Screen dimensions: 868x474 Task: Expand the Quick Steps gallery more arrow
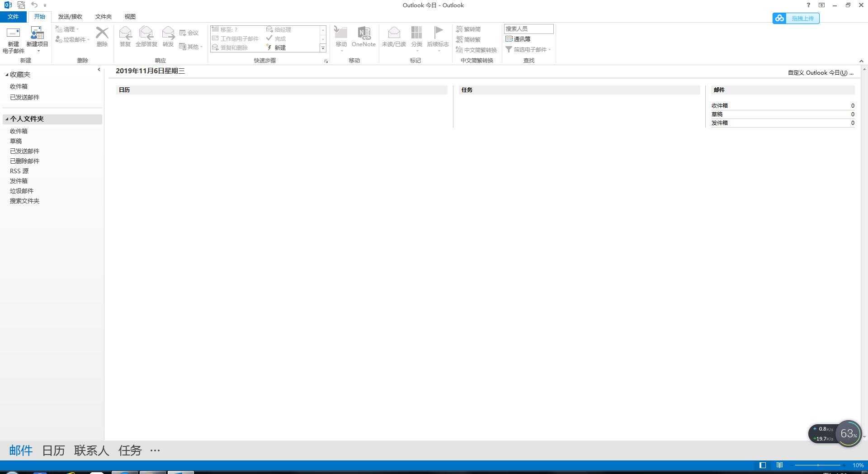click(323, 48)
